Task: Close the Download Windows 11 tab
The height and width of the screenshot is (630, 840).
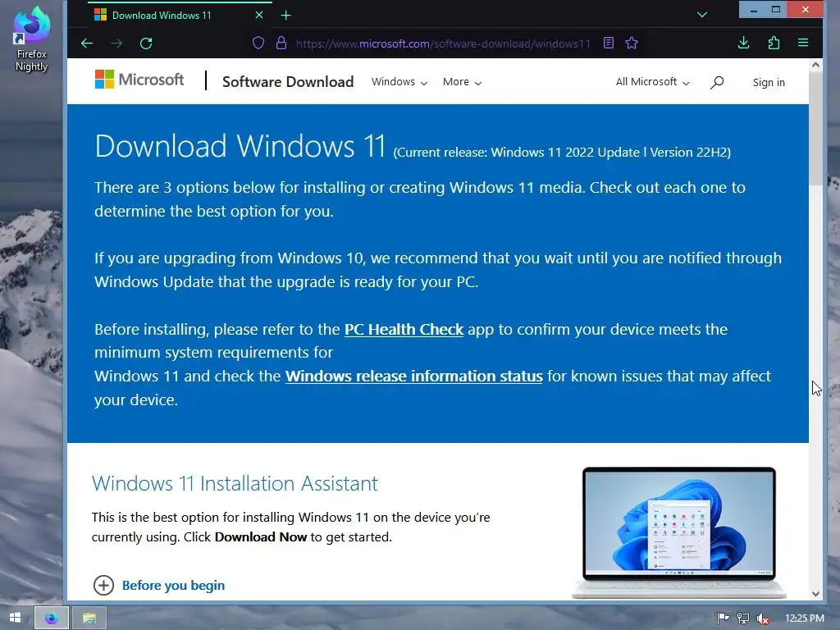Action: click(x=259, y=15)
